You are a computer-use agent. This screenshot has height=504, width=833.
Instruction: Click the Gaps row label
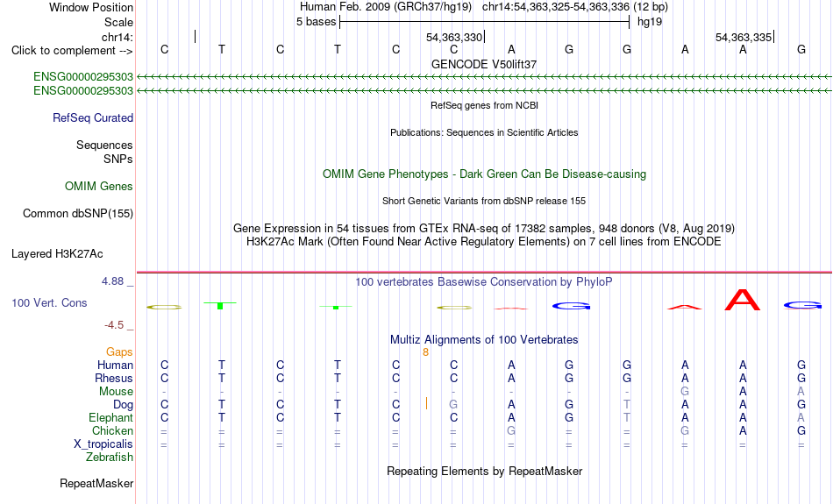119,352
